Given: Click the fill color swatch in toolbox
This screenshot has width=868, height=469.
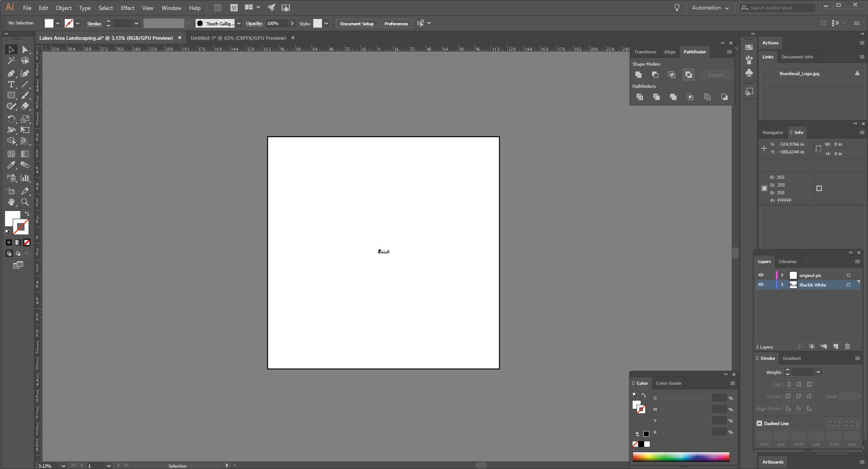Looking at the screenshot, I should (12, 218).
